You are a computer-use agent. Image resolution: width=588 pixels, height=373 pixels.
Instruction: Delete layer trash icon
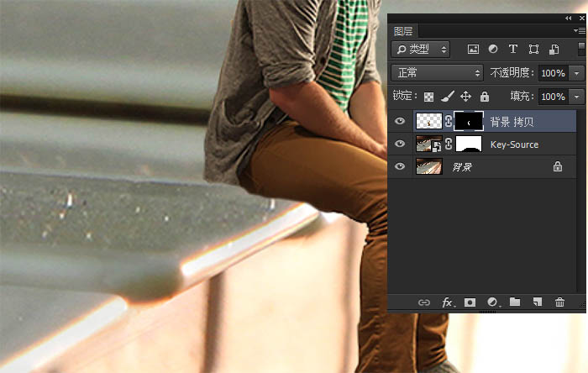[x=560, y=302]
